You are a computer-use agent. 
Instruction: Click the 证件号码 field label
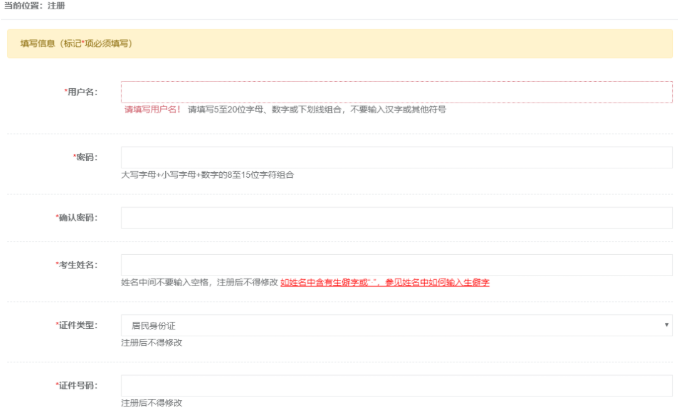click(77, 385)
